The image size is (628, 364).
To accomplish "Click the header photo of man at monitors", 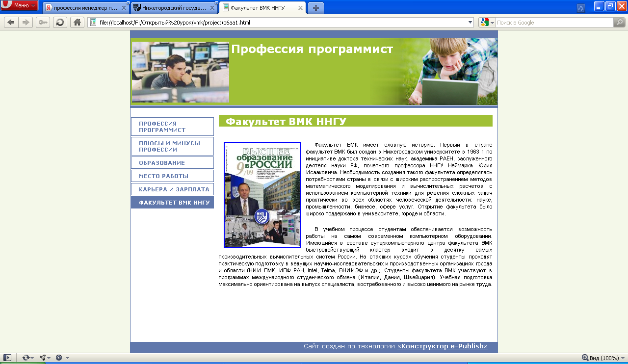I will click(180, 72).
